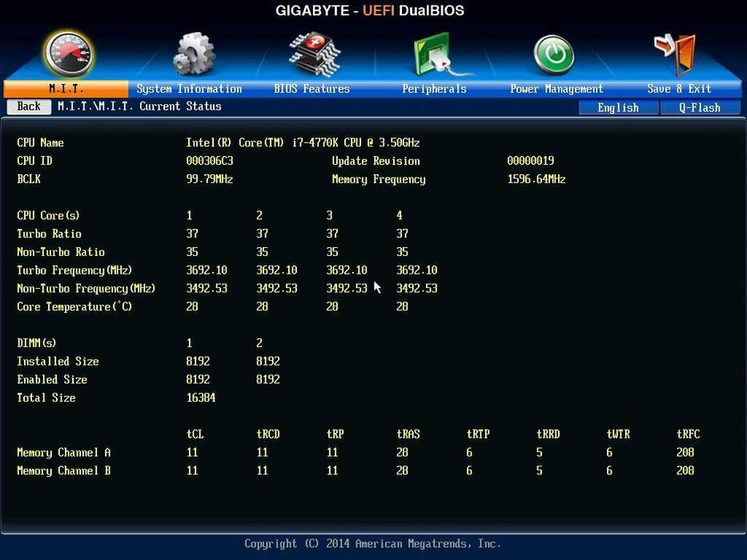Select Memory Channel B tRAS value 28
Image resolution: width=747 pixels, height=560 pixels.
[x=403, y=471]
